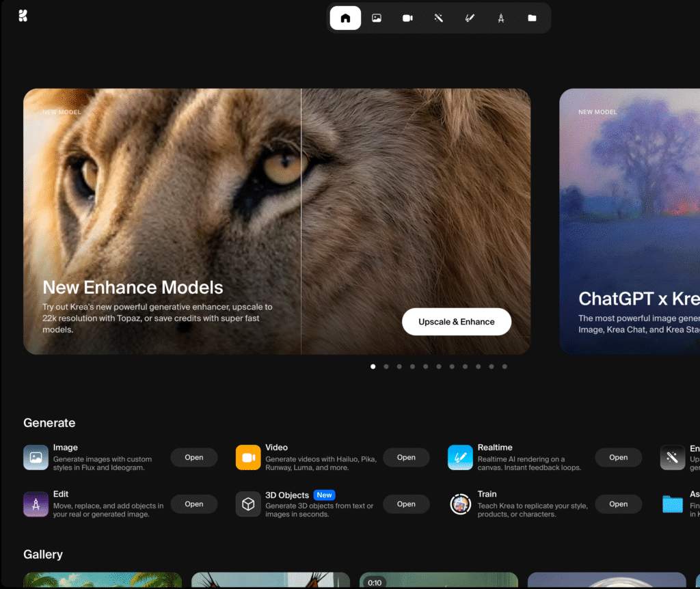This screenshot has height=589, width=700.
Task: Click the Edit title text
Action: pos(61,494)
